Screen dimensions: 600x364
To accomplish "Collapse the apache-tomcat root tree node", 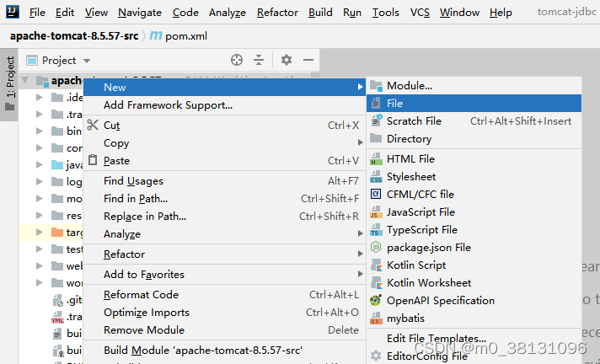I will click(25, 80).
